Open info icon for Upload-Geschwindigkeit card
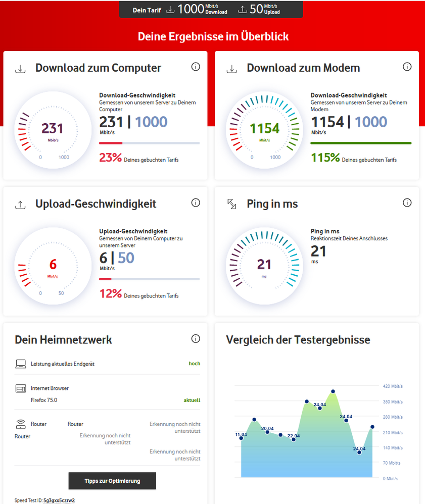 click(196, 203)
